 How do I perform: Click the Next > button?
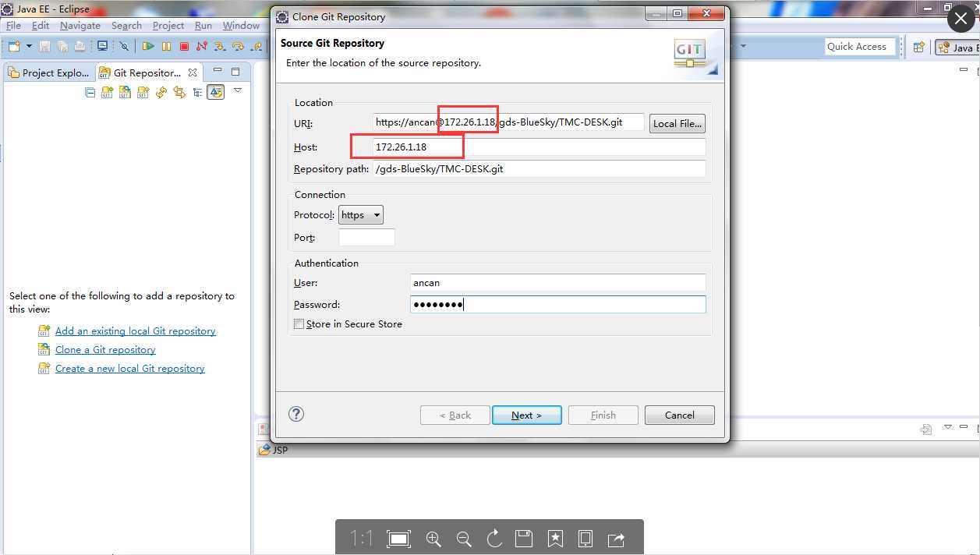point(527,415)
